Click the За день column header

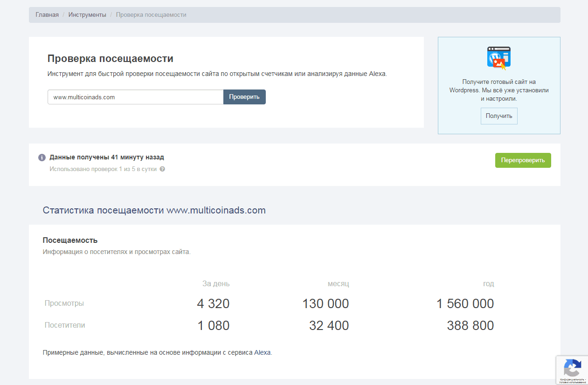(x=215, y=283)
